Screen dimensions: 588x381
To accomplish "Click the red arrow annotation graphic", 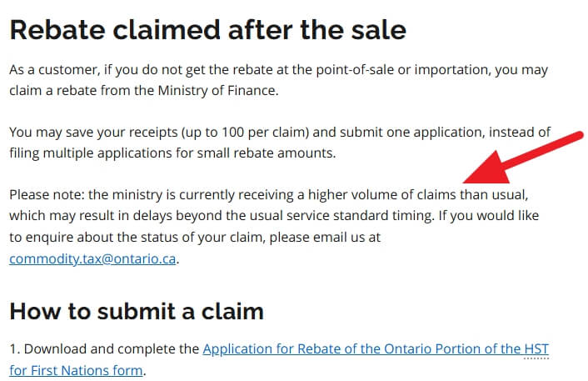I will pos(523,158).
